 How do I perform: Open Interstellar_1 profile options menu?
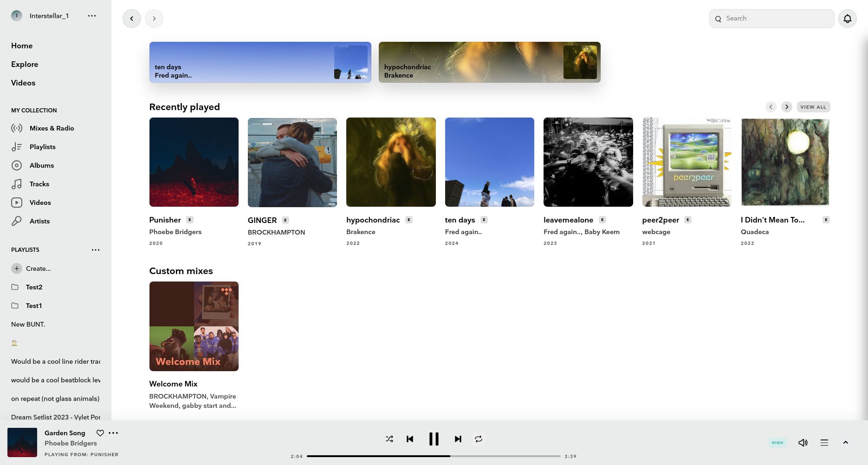(x=92, y=16)
